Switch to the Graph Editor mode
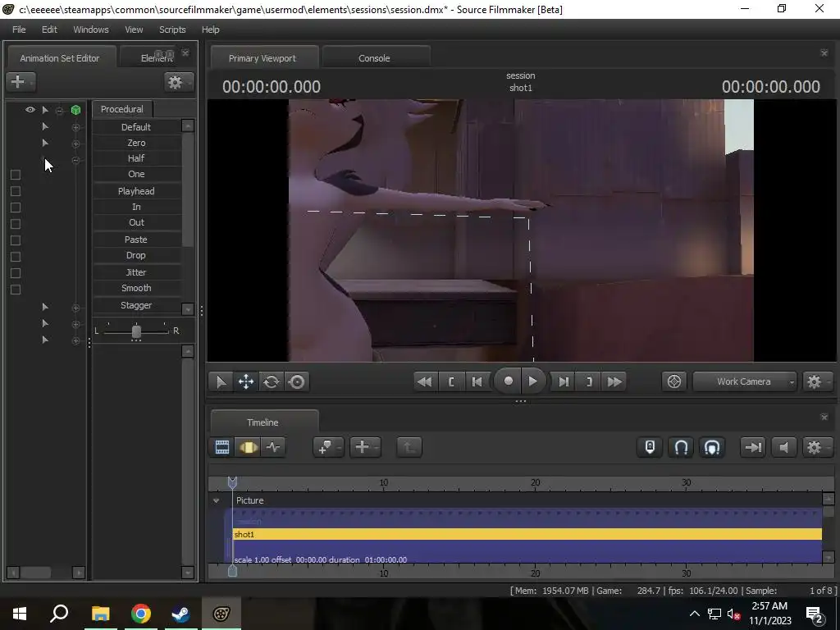The image size is (840, 630). (x=273, y=447)
